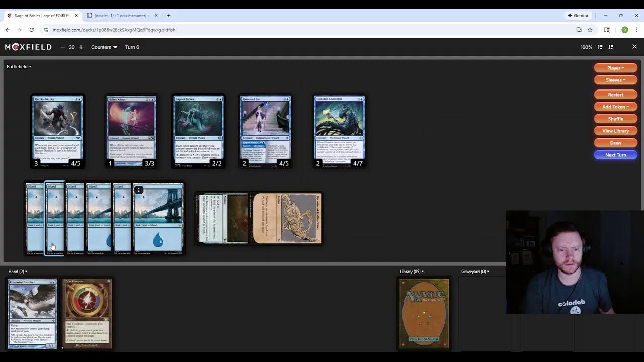Screen dimensions: 644x362
Task: Go back in browser history
Action: tap(8, 30)
